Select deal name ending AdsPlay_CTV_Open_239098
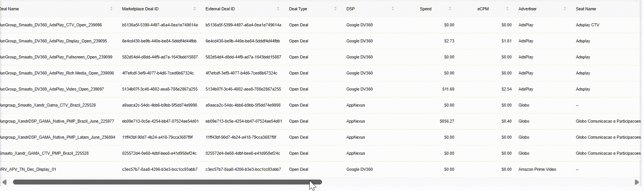644x191 pixels. pos(51,25)
